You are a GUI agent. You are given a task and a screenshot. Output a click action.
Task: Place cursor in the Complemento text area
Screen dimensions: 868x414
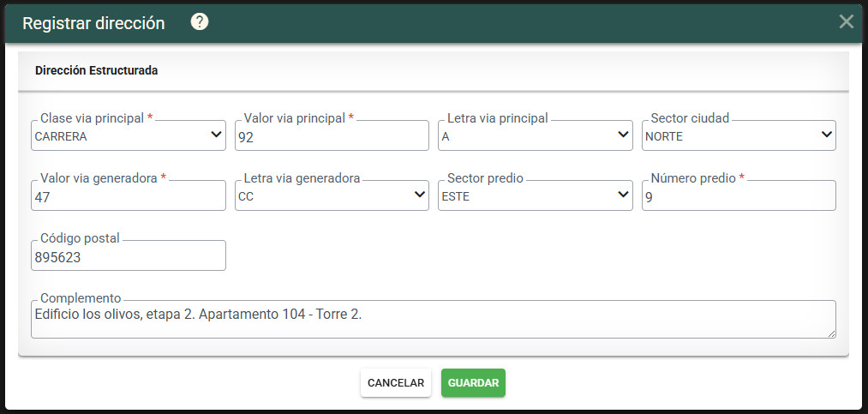[434, 320]
